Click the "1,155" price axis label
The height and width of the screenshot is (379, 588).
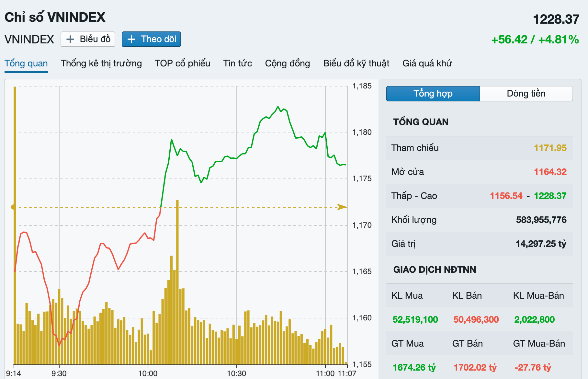362,364
